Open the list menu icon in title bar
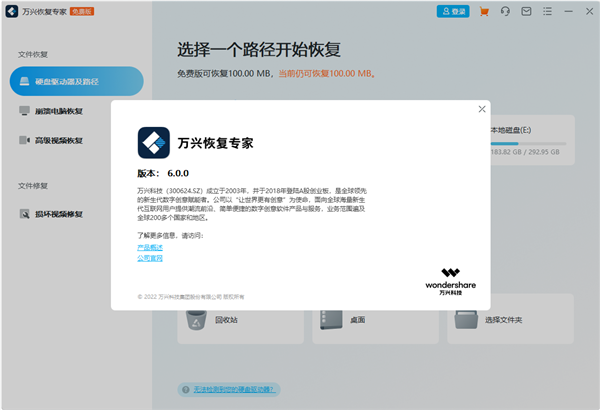Image resolution: width=600 pixels, height=410 pixels. (x=547, y=11)
